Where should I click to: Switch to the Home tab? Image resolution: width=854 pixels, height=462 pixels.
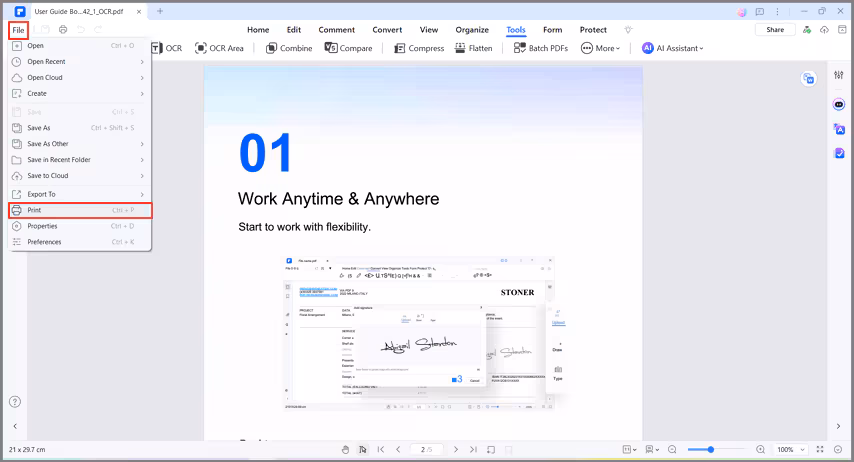click(x=258, y=30)
